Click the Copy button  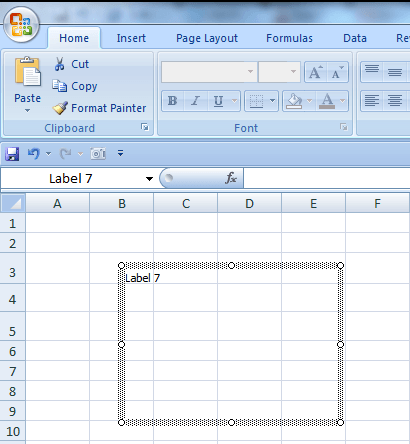coord(75,86)
